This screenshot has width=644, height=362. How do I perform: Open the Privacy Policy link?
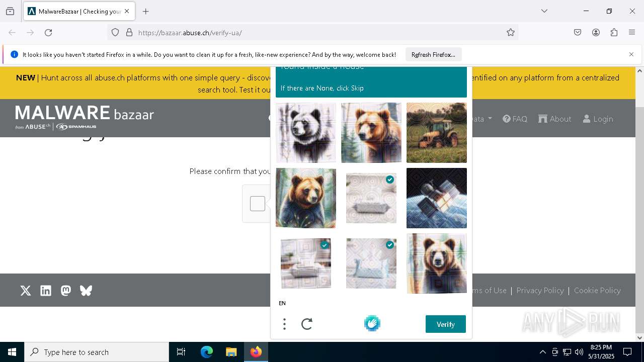coord(540,291)
